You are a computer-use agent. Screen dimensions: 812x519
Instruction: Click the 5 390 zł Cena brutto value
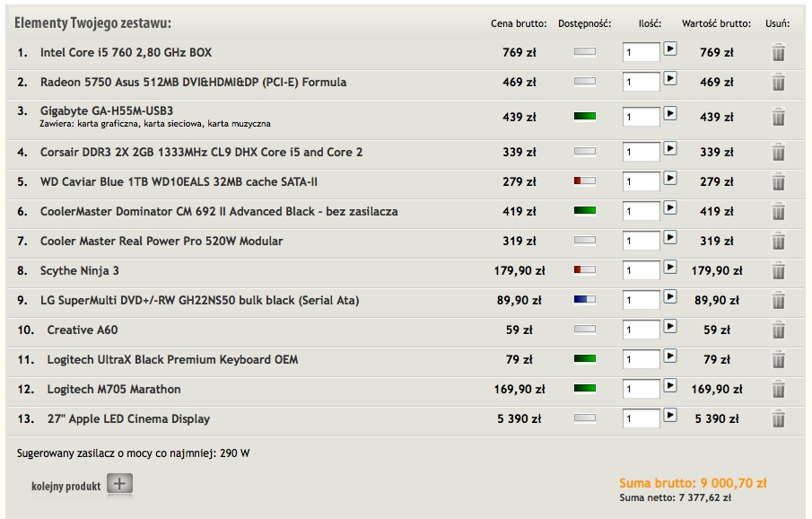[x=519, y=418]
